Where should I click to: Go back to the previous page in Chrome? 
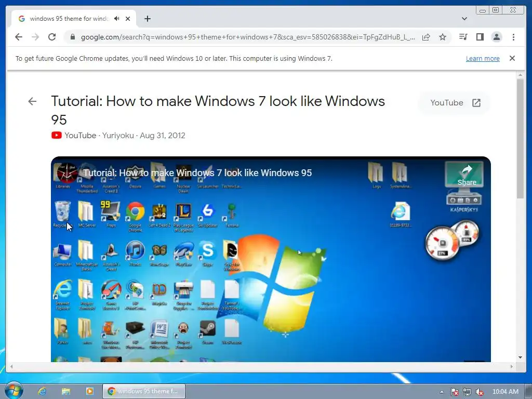pyautogui.click(x=19, y=37)
